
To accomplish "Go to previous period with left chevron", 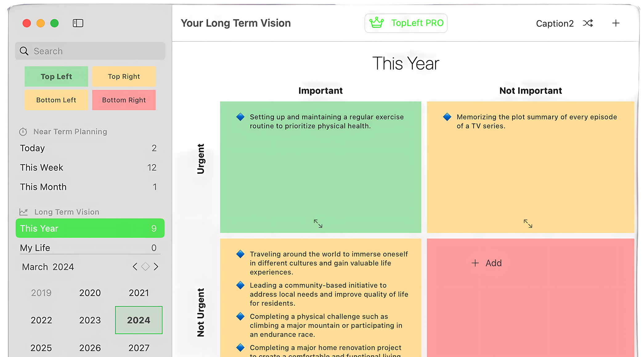I will tap(135, 267).
